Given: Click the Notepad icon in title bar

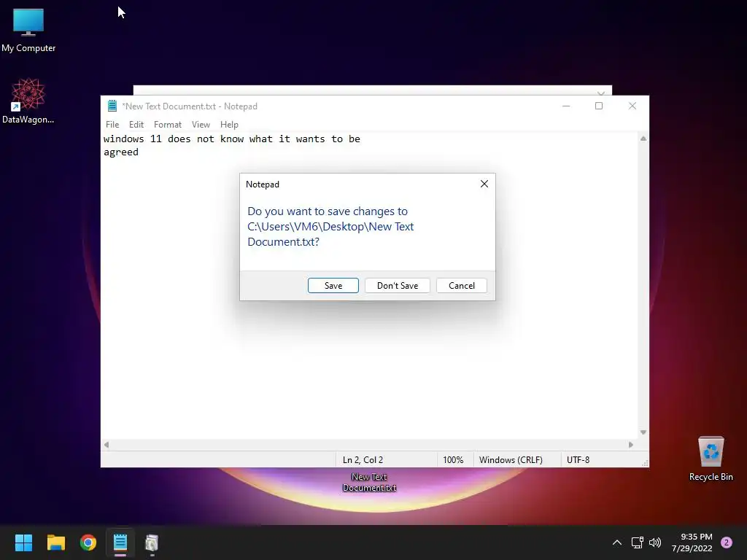Looking at the screenshot, I should coord(112,106).
